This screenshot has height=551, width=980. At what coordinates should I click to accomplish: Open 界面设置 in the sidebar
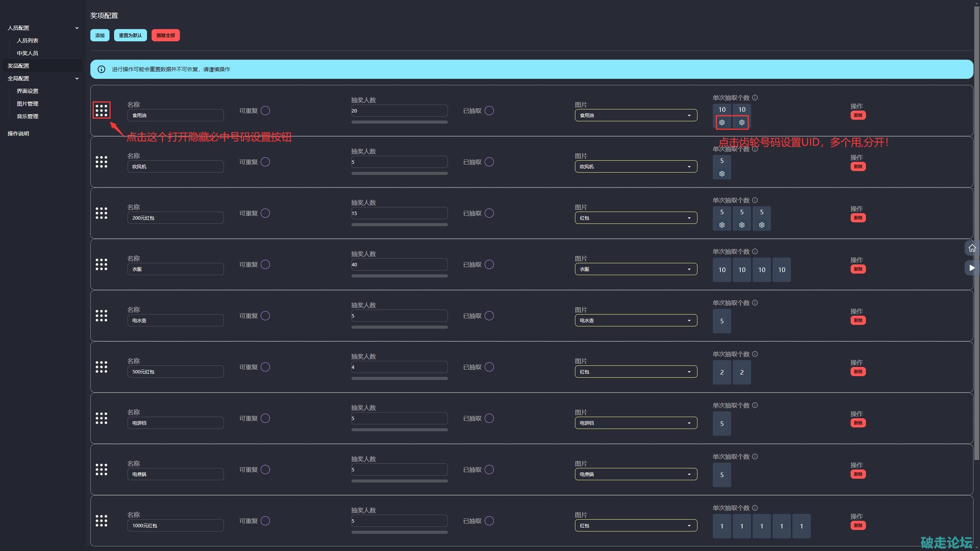pos(28,91)
